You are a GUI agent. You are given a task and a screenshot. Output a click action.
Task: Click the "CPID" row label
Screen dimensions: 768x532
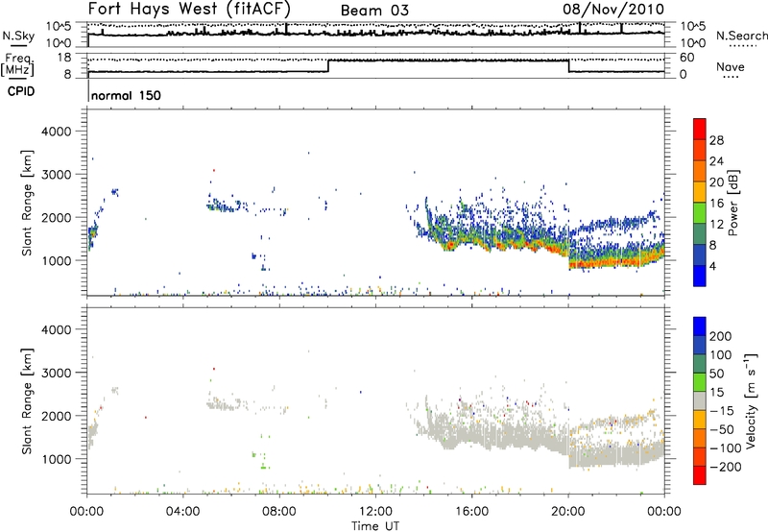(21, 91)
